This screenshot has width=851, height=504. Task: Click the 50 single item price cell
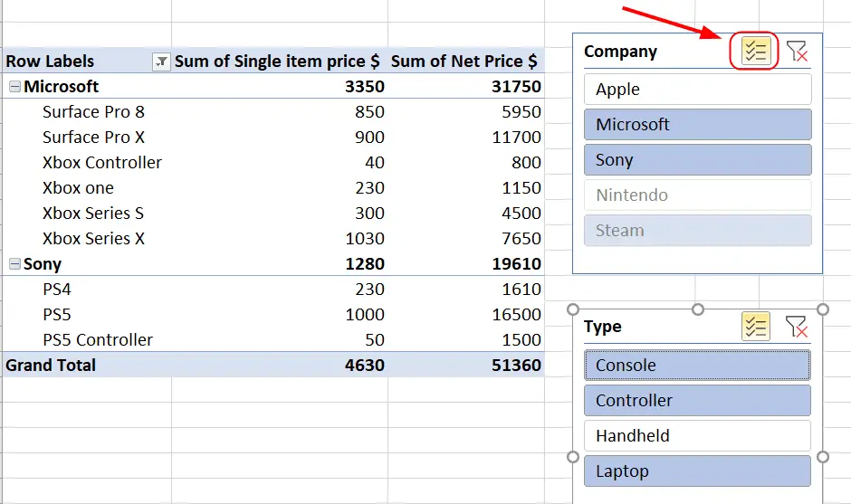coord(375,339)
